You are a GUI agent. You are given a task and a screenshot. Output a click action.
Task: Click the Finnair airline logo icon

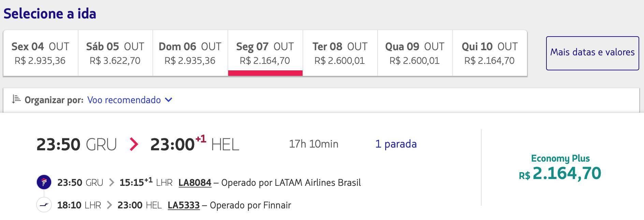click(x=44, y=205)
